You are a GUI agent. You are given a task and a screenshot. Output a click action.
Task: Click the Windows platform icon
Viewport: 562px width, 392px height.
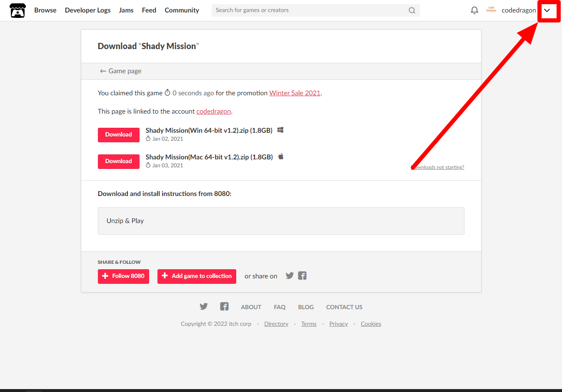point(280,130)
